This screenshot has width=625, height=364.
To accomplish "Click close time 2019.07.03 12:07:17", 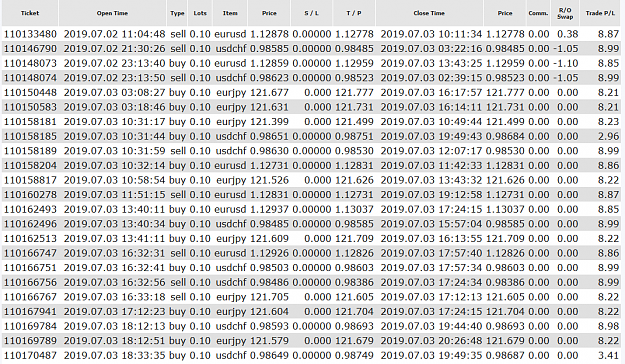I will click(x=431, y=151).
